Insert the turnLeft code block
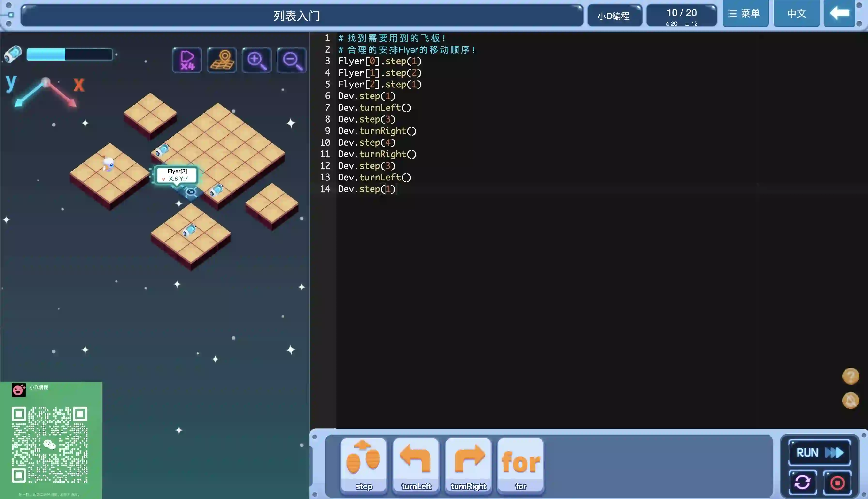The width and height of the screenshot is (868, 499). point(416,465)
